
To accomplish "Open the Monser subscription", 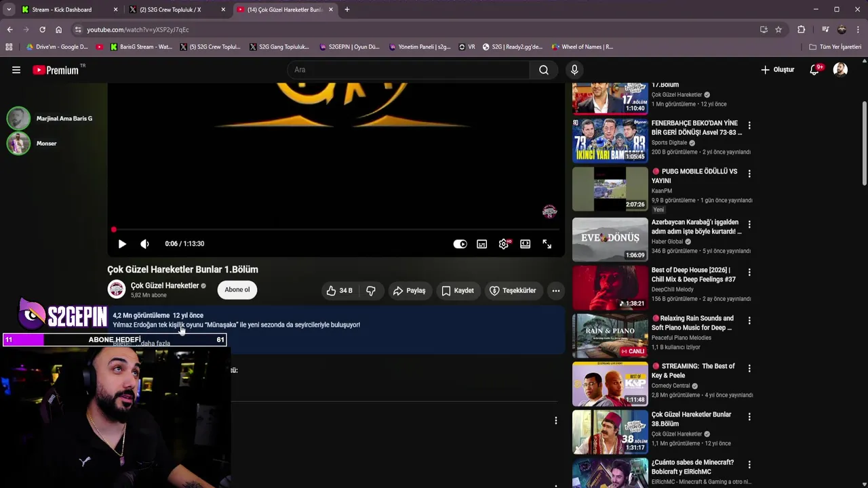I will (x=32, y=144).
